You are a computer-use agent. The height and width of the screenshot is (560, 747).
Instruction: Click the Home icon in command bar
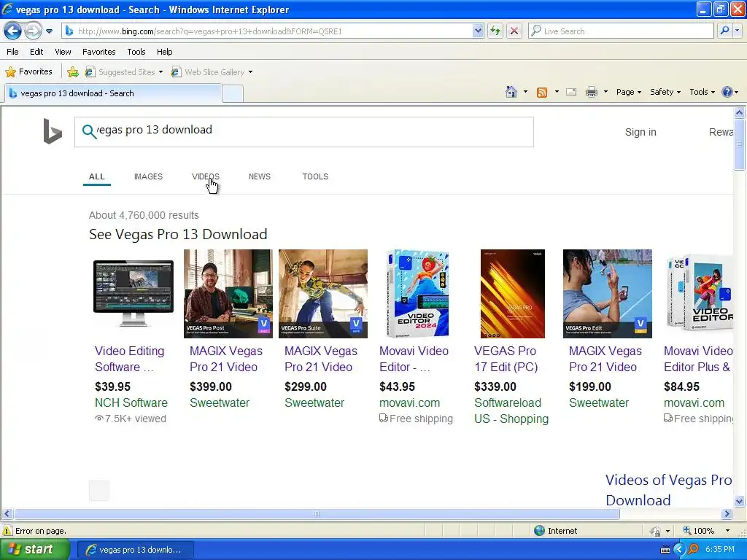[x=511, y=92]
